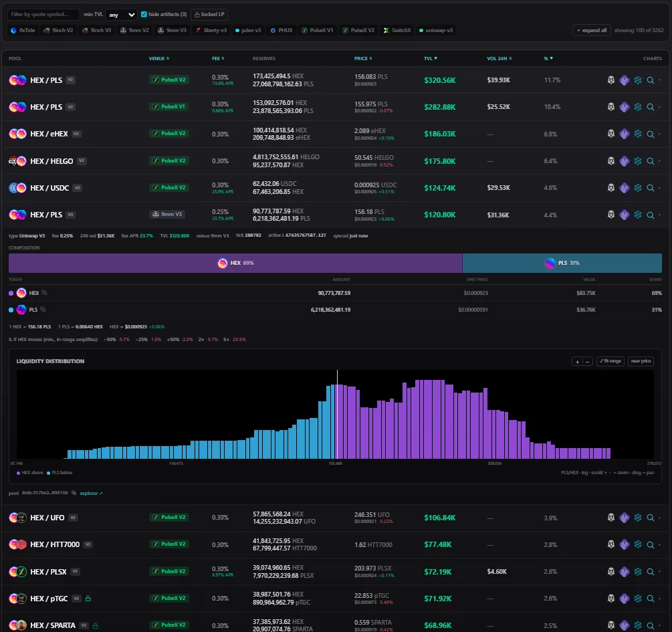
Task: Toggle the SwitchX venue filter
Action: [397, 31]
